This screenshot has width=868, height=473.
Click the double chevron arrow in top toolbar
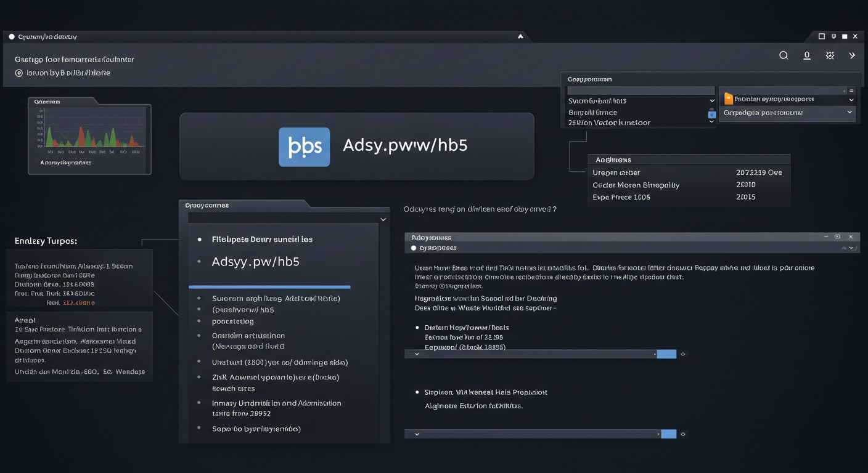852,55
